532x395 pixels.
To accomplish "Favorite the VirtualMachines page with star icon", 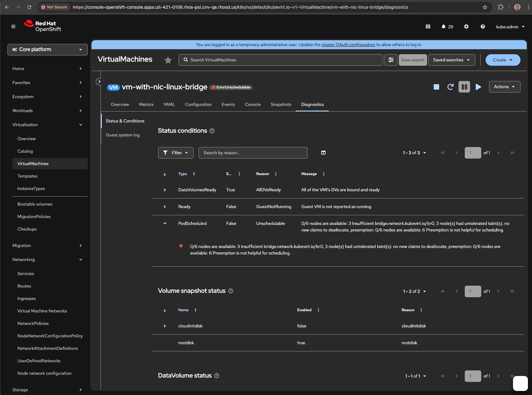I will [168, 60].
